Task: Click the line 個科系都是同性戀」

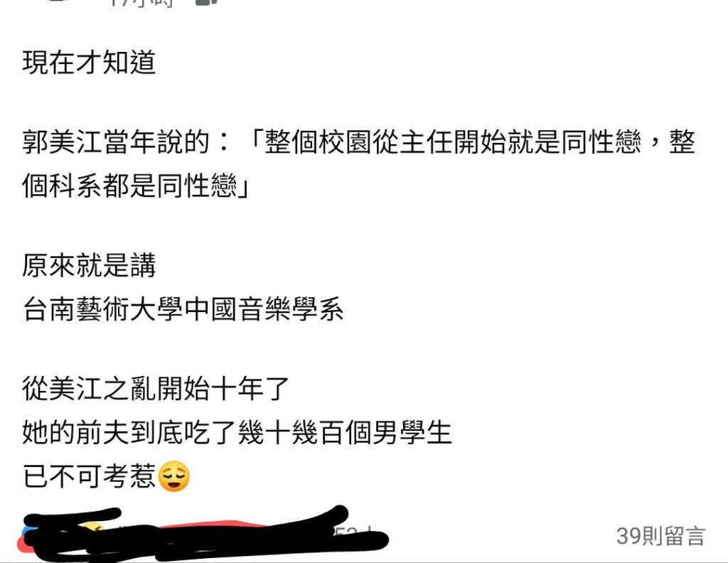Action: [136, 186]
